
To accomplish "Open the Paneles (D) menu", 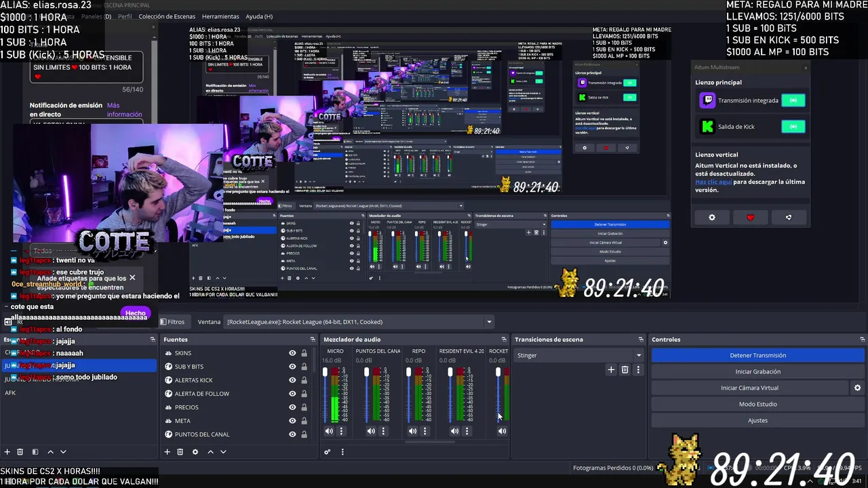I will click(x=96, y=16).
